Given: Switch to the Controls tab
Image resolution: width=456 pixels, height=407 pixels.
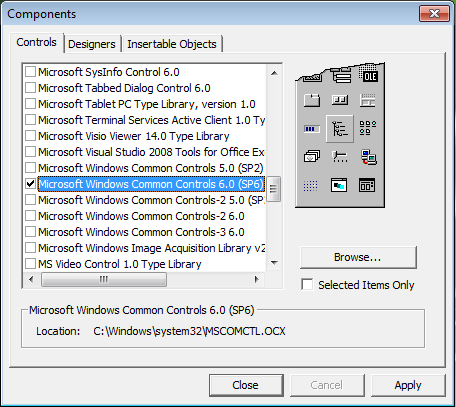Looking at the screenshot, I should (x=36, y=42).
